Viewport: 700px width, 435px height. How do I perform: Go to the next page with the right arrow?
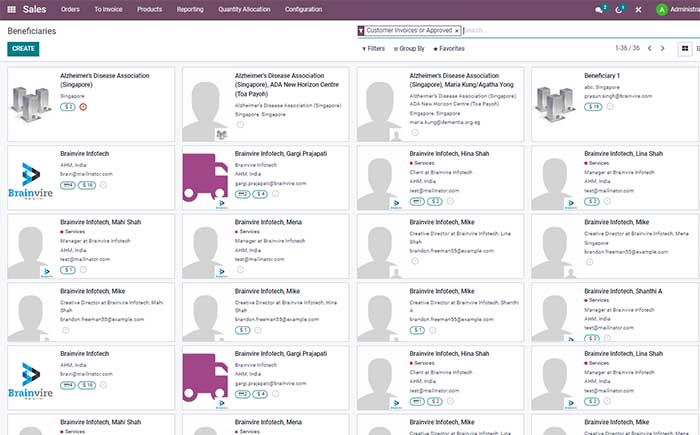(662, 48)
